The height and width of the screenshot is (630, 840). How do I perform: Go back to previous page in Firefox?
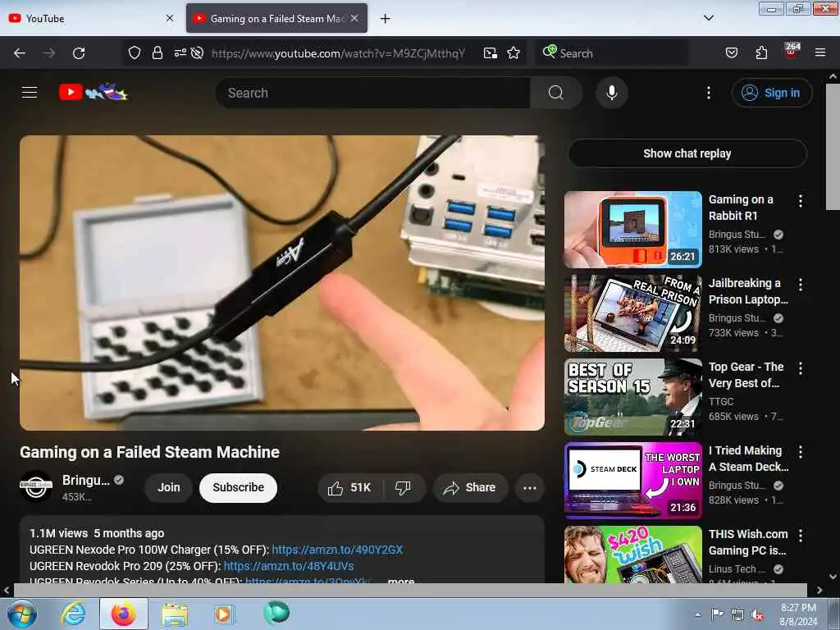pyautogui.click(x=20, y=53)
